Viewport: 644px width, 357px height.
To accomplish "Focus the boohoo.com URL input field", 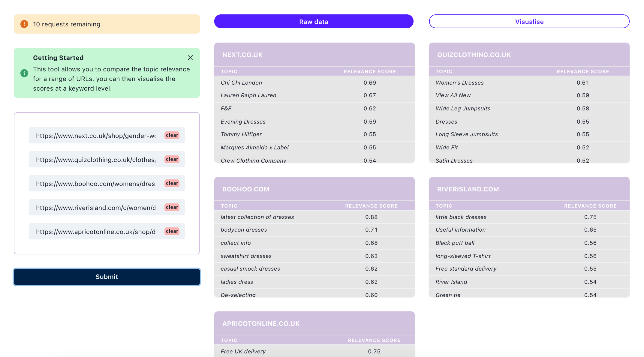I will (95, 184).
